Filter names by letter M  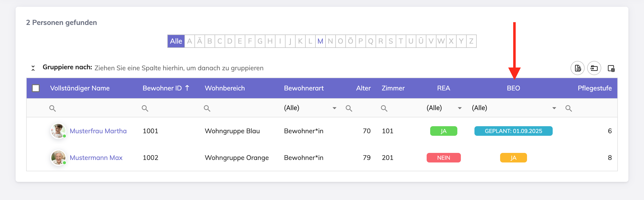click(320, 41)
